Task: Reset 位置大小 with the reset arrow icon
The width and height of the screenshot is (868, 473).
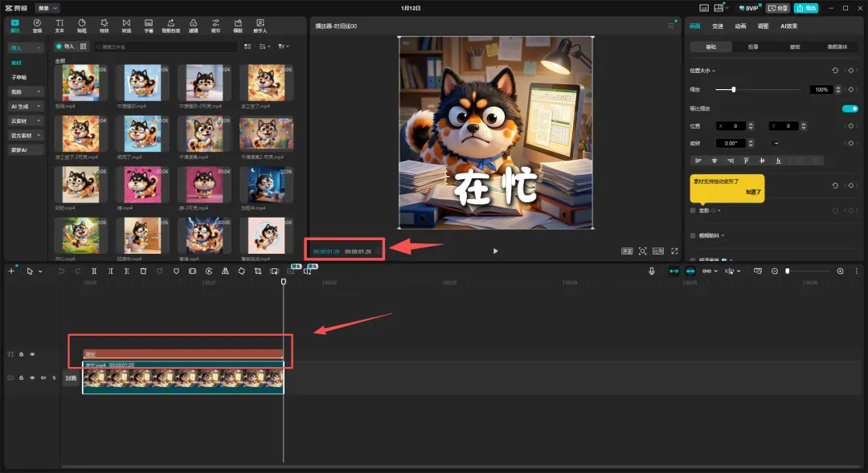Action: [x=835, y=70]
